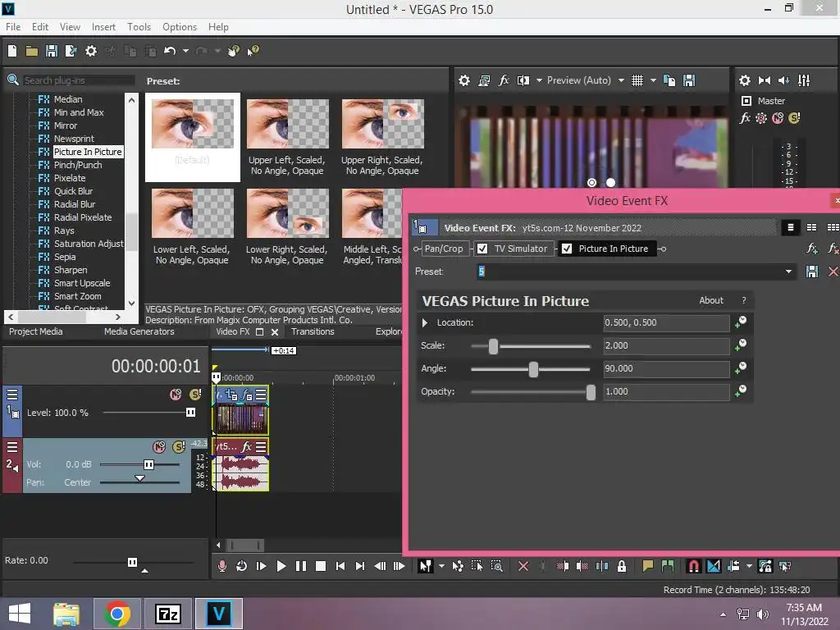Open the Options menu
This screenshot has width=840, height=630.
point(180,27)
